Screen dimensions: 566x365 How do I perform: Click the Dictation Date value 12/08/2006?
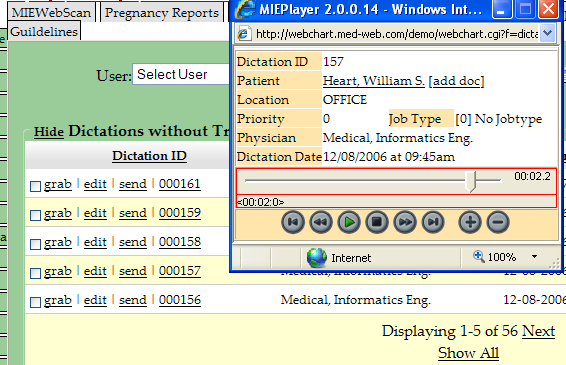tap(389, 157)
